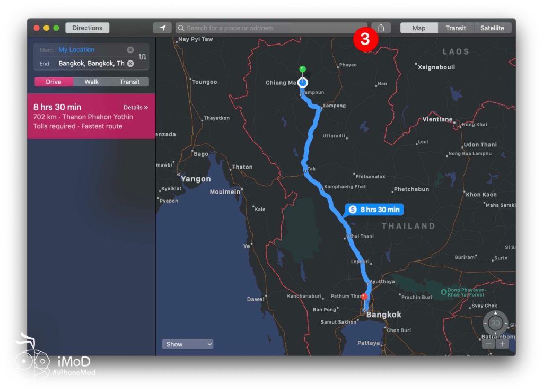543x392 pixels.
Task: Expand the search suggestions field
Action: click(271, 28)
